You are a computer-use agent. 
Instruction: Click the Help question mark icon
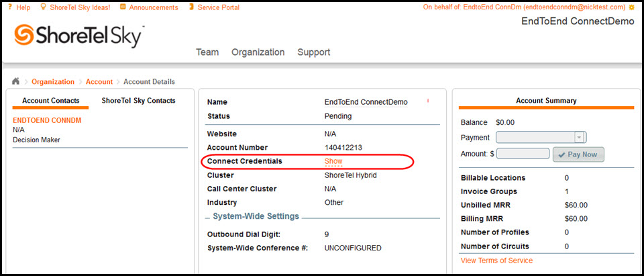point(10,7)
